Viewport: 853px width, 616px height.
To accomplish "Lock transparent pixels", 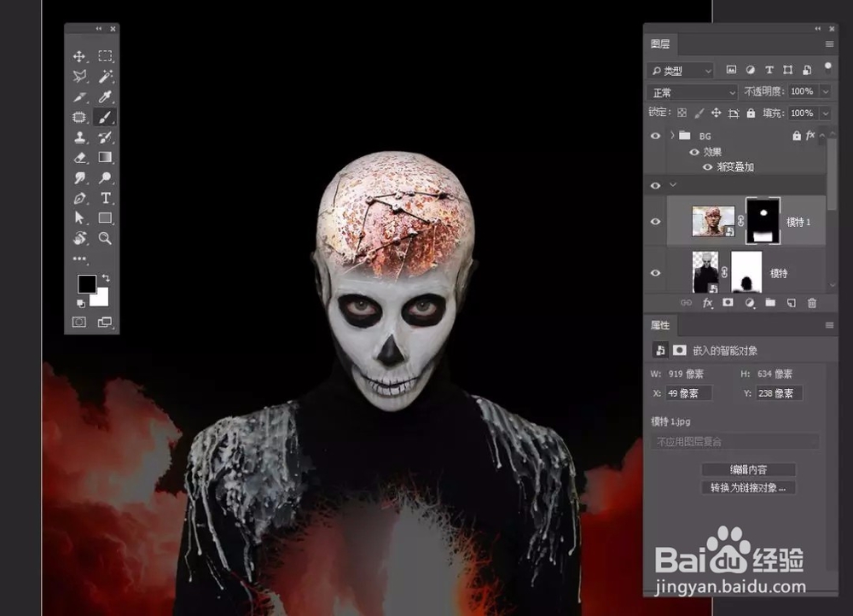I will pyautogui.click(x=682, y=113).
